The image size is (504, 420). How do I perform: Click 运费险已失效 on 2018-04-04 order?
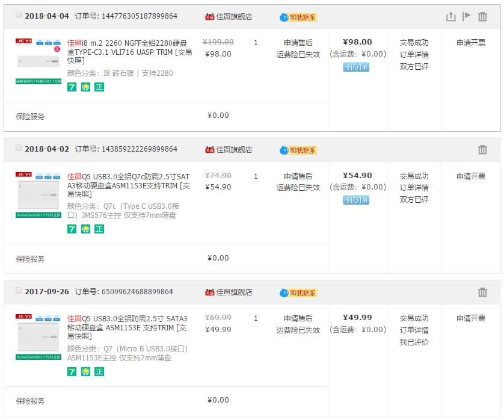tap(298, 55)
